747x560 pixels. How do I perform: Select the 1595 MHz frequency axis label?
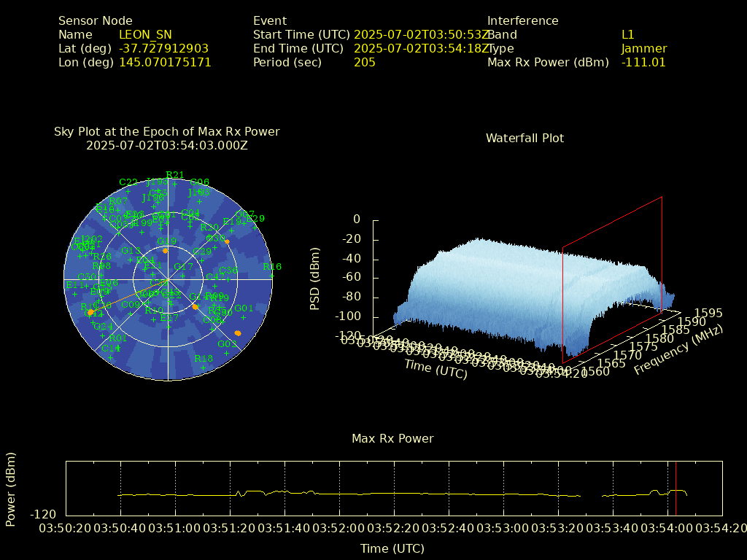(x=708, y=313)
